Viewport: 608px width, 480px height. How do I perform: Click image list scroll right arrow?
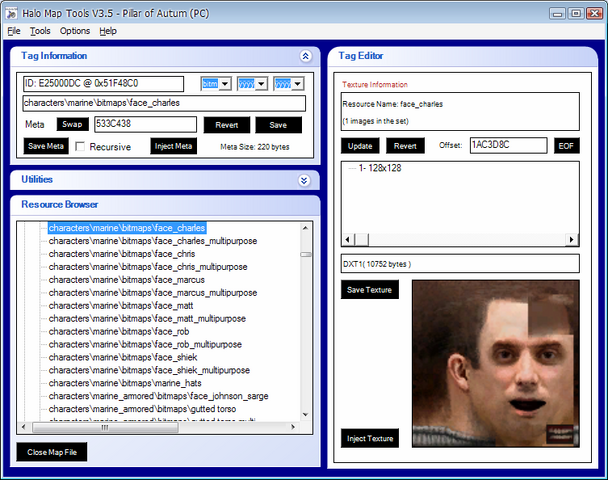572,240
